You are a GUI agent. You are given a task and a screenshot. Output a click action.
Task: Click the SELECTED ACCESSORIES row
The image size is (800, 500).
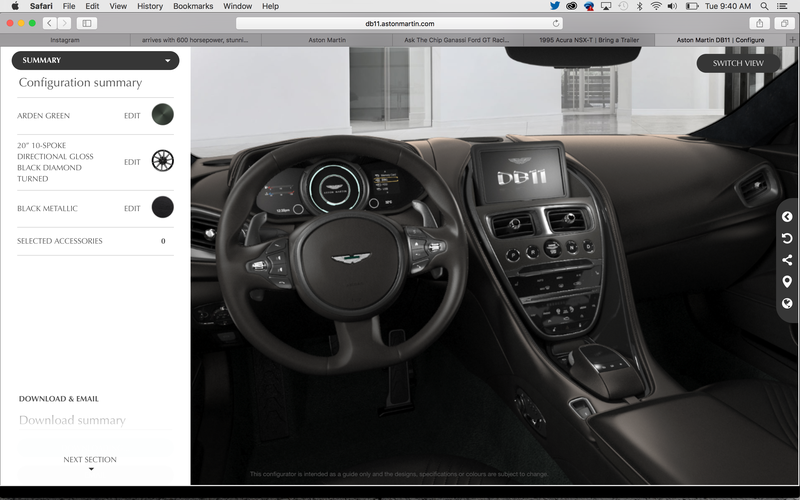[x=95, y=241]
